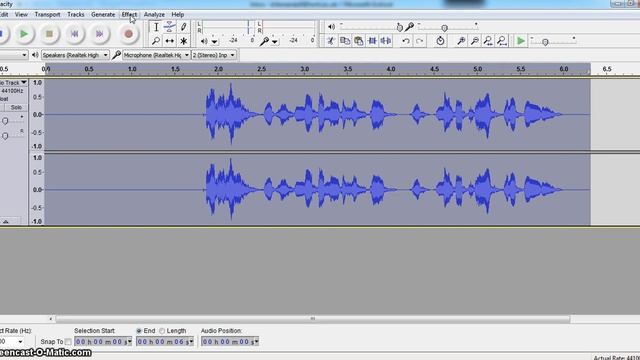Enable the Snap To checkbox
Image resolution: width=640 pixels, height=360 pixels.
point(68,342)
